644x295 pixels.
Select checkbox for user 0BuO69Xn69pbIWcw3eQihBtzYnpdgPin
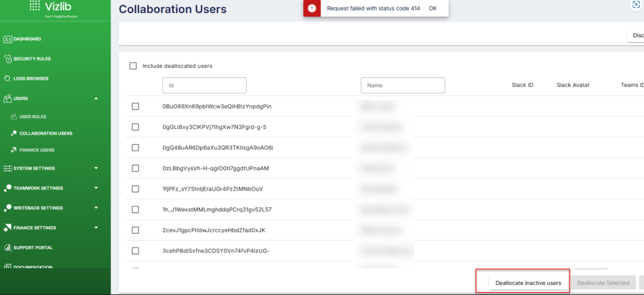pyautogui.click(x=135, y=106)
